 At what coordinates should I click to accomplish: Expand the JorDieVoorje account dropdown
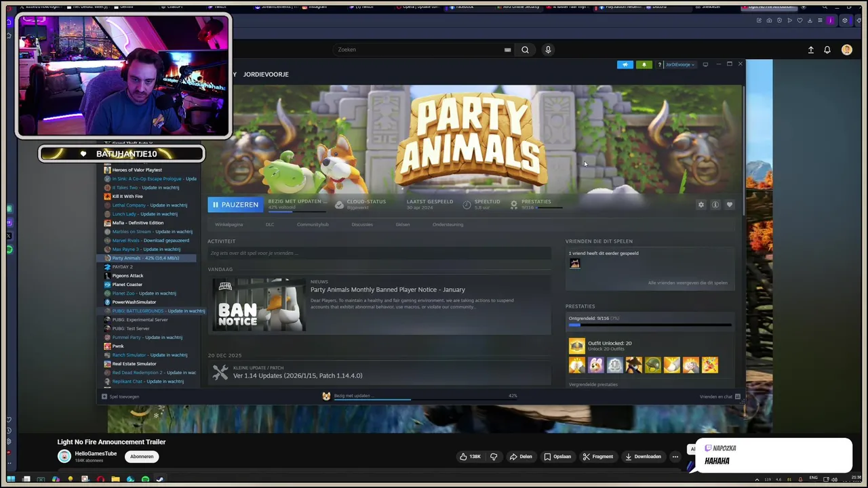pyautogui.click(x=679, y=65)
